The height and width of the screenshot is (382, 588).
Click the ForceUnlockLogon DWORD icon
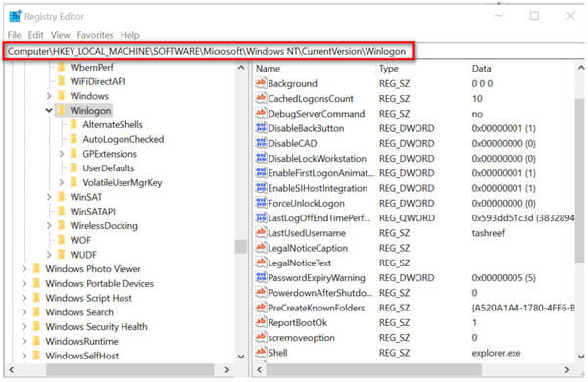click(261, 203)
